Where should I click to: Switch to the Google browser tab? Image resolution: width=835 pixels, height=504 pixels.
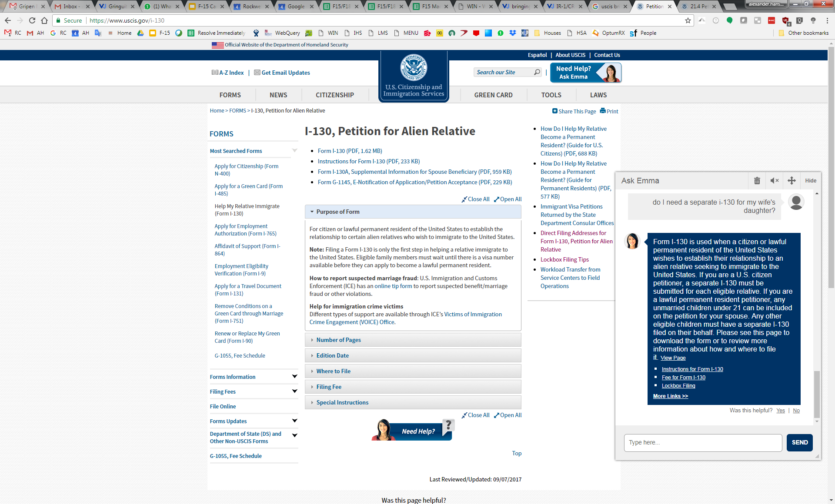(x=296, y=6)
